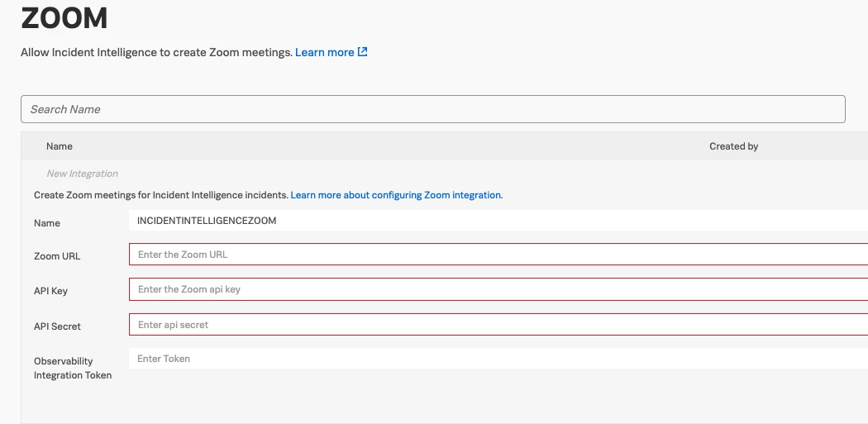Click the Observability Integration Token input
The image size is (868, 424).
pos(498,358)
